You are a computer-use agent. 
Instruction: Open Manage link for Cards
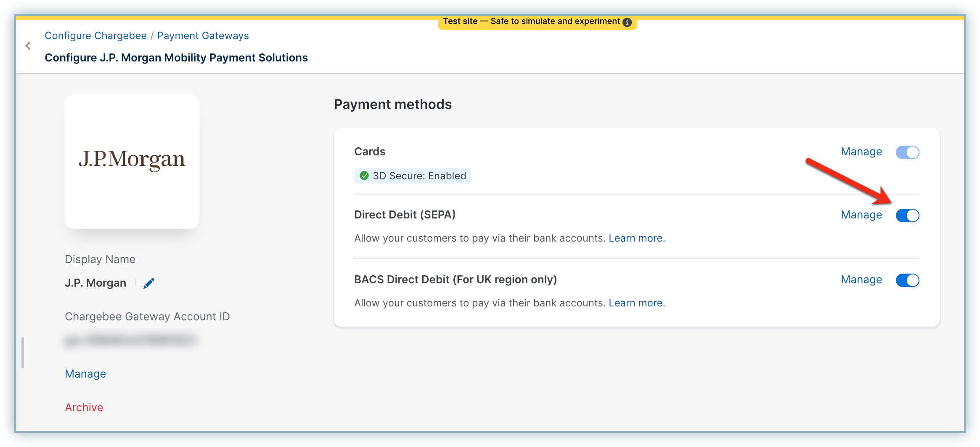(x=861, y=152)
